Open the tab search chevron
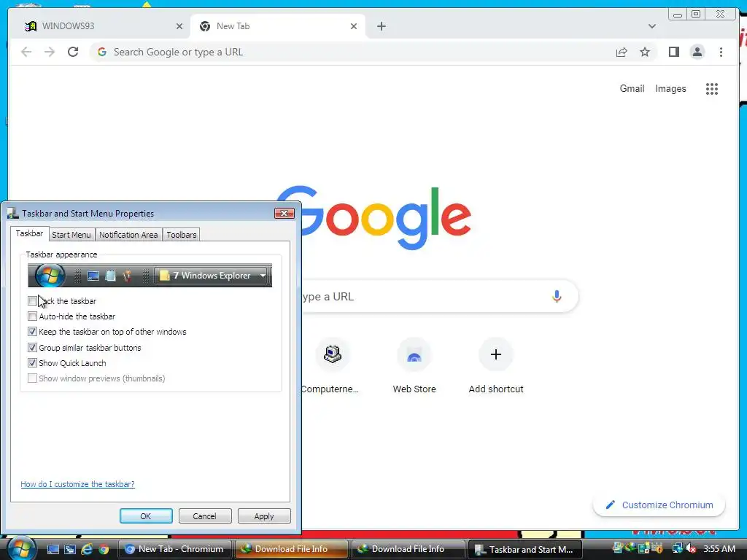The width and height of the screenshot is (747, 560). pyautogui.click(x=651, y=26)
